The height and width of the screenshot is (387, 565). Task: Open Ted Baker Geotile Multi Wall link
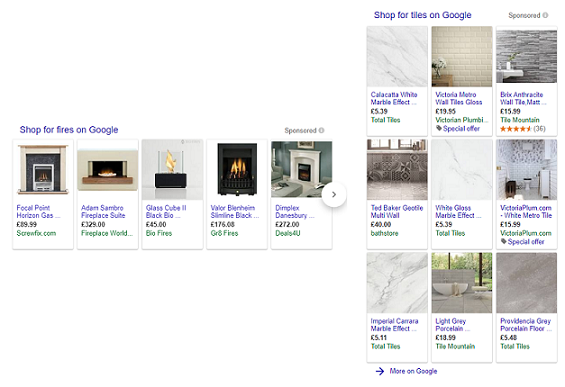[397, 212]
